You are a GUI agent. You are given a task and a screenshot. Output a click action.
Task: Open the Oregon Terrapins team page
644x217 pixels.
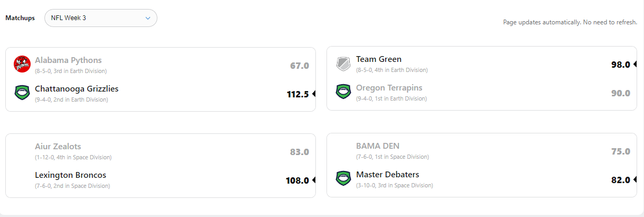tap(389, 88)
